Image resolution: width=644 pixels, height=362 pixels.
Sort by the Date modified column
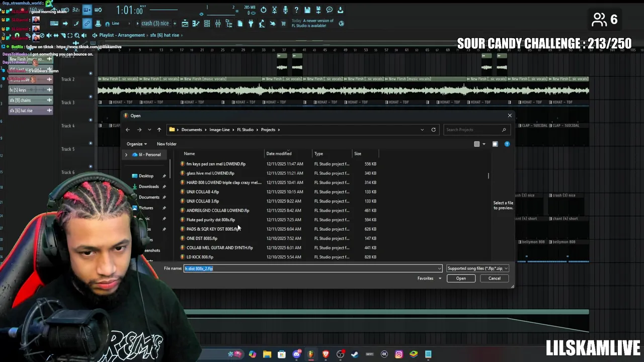279,154
